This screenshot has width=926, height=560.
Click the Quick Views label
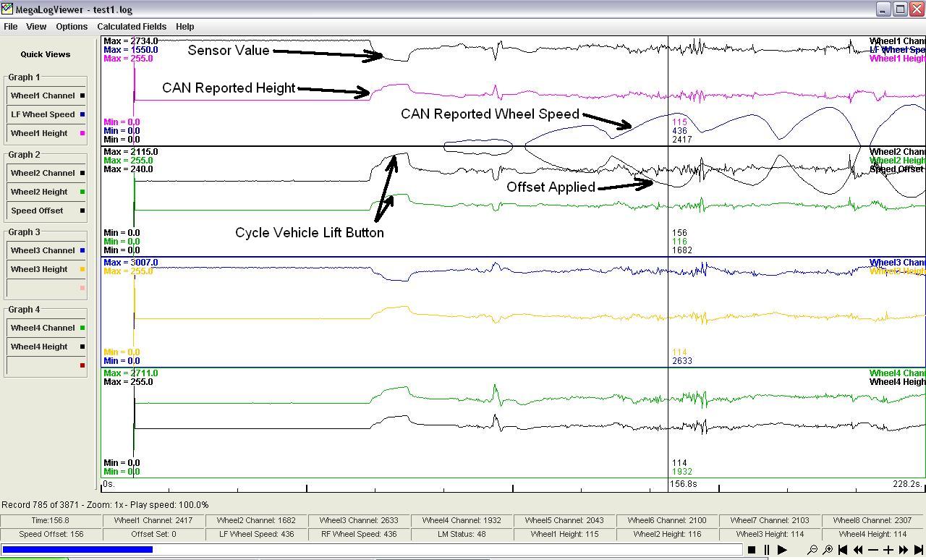point(46,54)
